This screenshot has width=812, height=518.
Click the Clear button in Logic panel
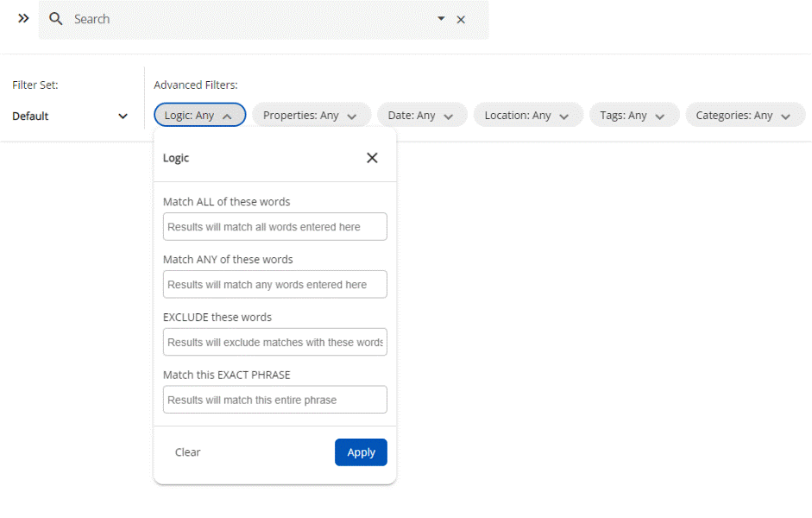pos(187,452)
